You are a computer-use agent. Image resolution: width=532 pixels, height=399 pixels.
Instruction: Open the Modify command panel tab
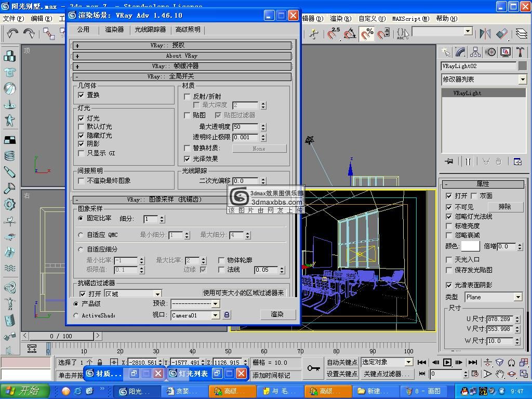(x=460, y=52)
